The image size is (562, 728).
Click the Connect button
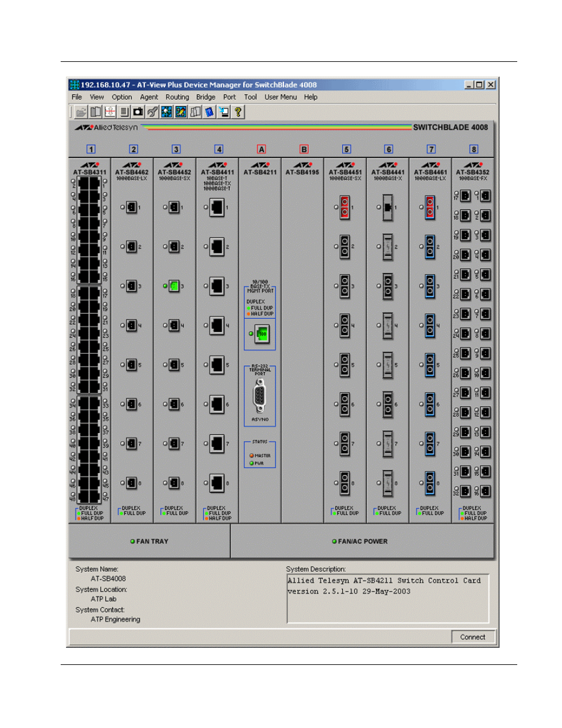pos(473,637)
